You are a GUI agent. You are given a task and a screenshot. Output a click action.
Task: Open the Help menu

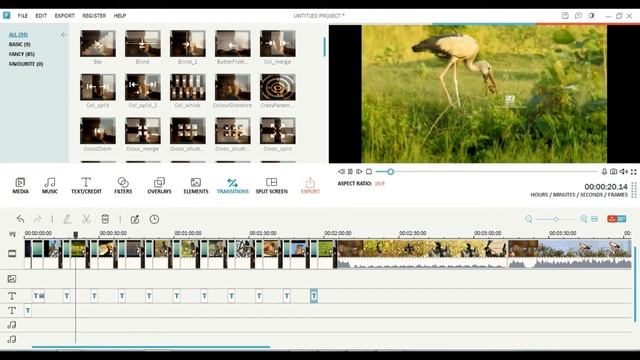point(120,16)
